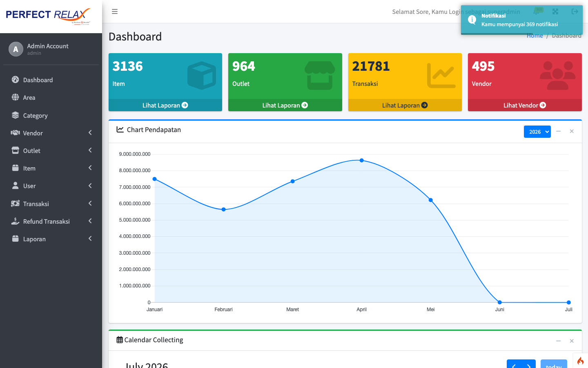Open the Area menu item

click(x=51, y=97)
